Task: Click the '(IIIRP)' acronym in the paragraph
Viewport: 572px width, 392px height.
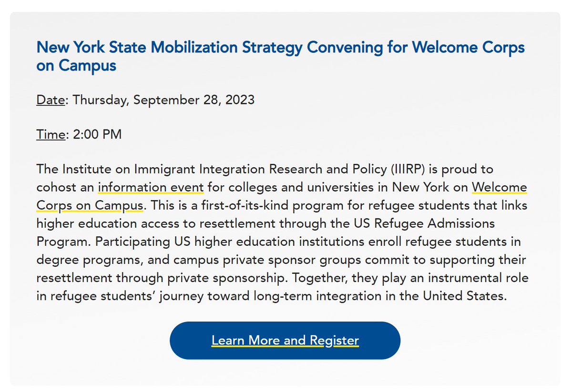Action: pos(409,170)
